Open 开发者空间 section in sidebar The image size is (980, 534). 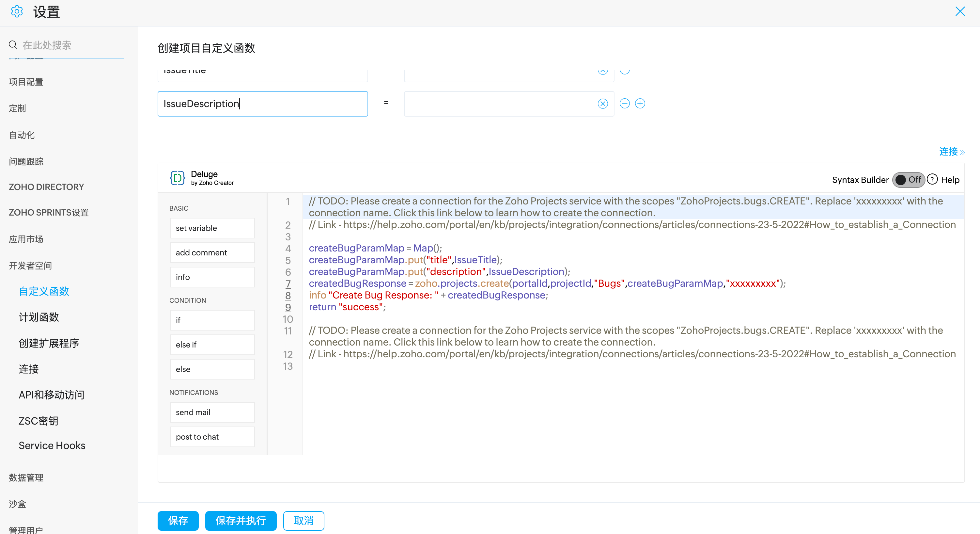point(30,266)
